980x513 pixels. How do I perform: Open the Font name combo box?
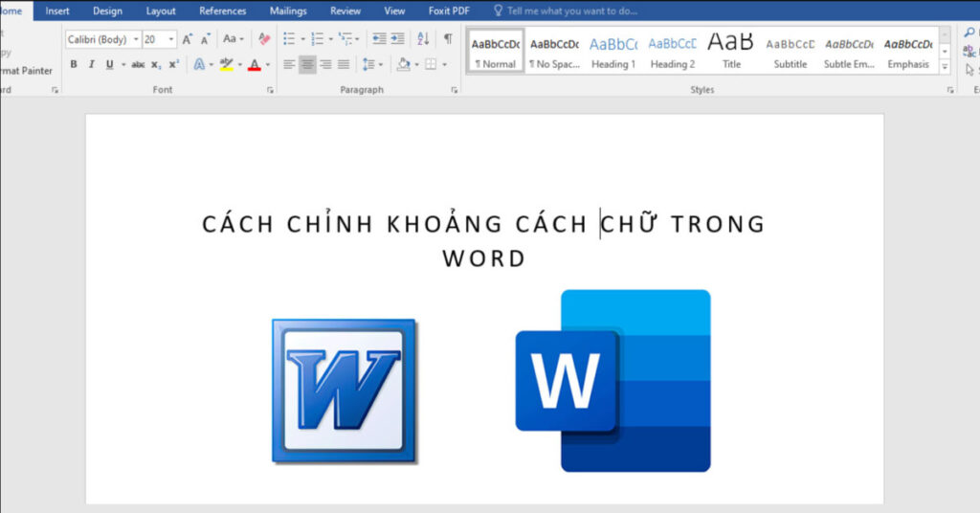tap(103, 39)
